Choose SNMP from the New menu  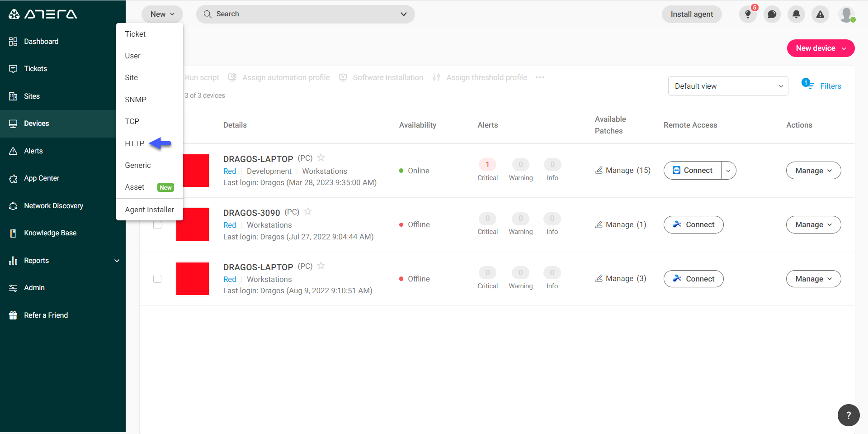(x=150, y=100)
